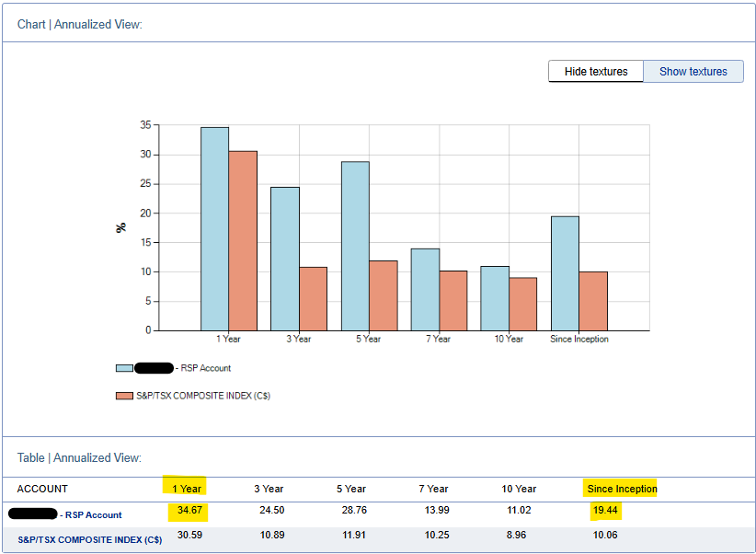The image size is (756, 554).
Task: Click the Show textures button
Action: click(693, 72)
